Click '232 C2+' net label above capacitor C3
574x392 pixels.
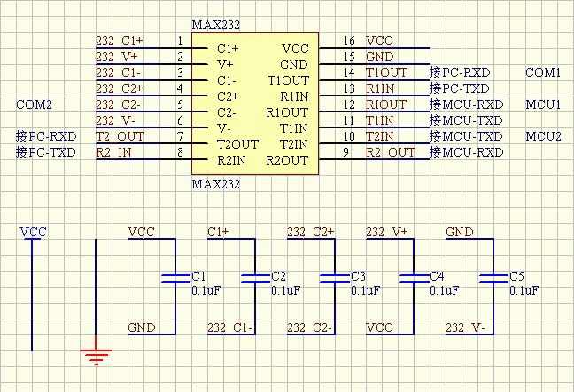311,232
